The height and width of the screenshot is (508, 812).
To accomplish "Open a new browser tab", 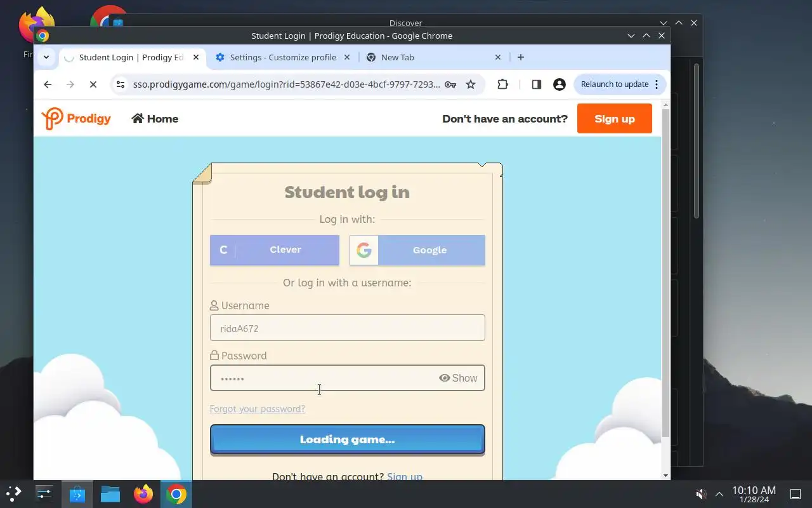I will point(521,57).
